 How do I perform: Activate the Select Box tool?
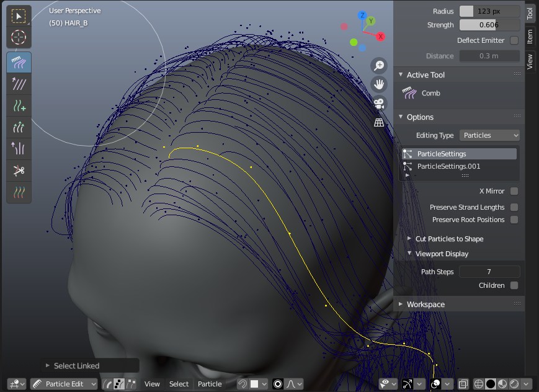19,16
